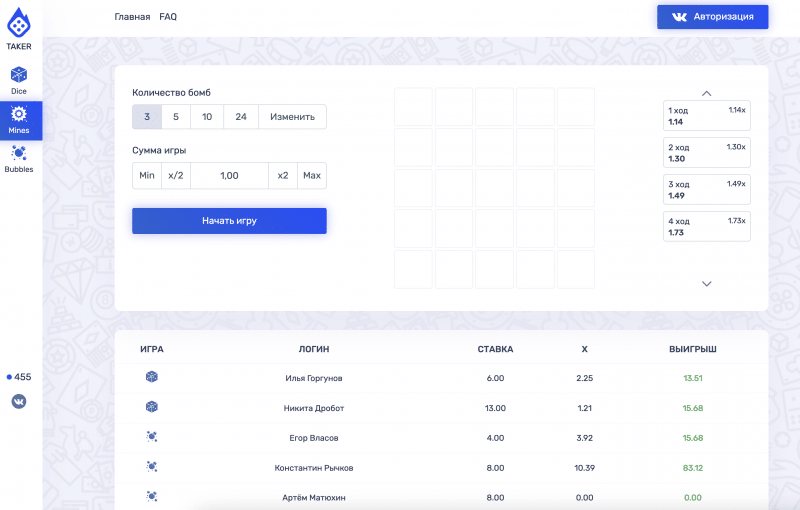Click the player name Артём Матюхин
The width and height of the screenshot is (800, 510).
[x=314, y=498]
